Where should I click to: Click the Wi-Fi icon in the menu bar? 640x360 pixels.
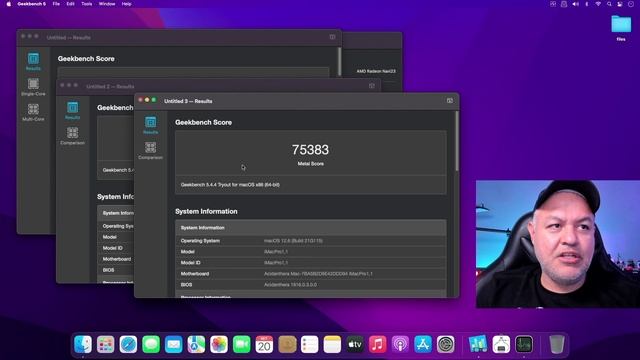click(x=598, y=4)
